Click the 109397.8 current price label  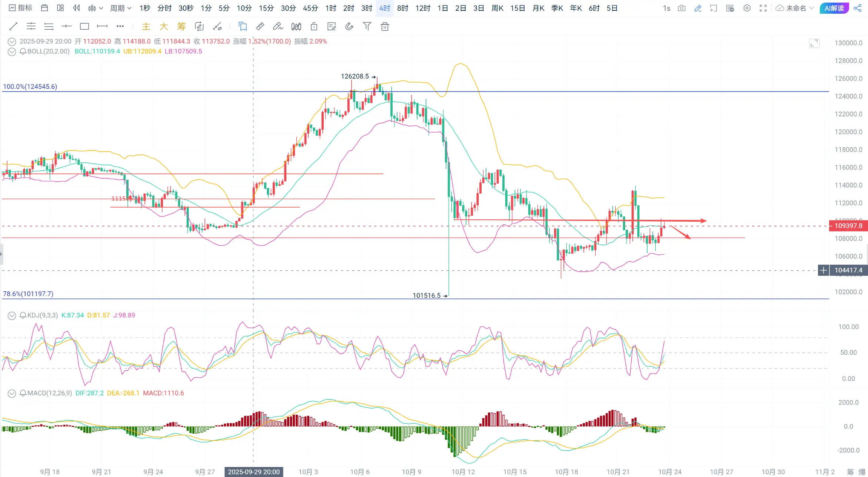tap(848, 226)
